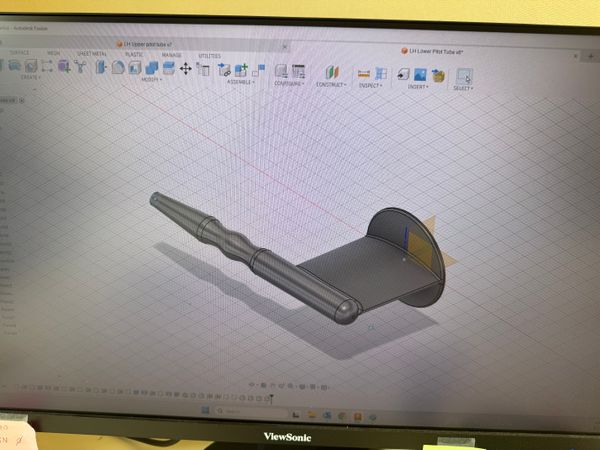
Task: Expand the CONFIGURE dropdown
Action: point(289,83)
